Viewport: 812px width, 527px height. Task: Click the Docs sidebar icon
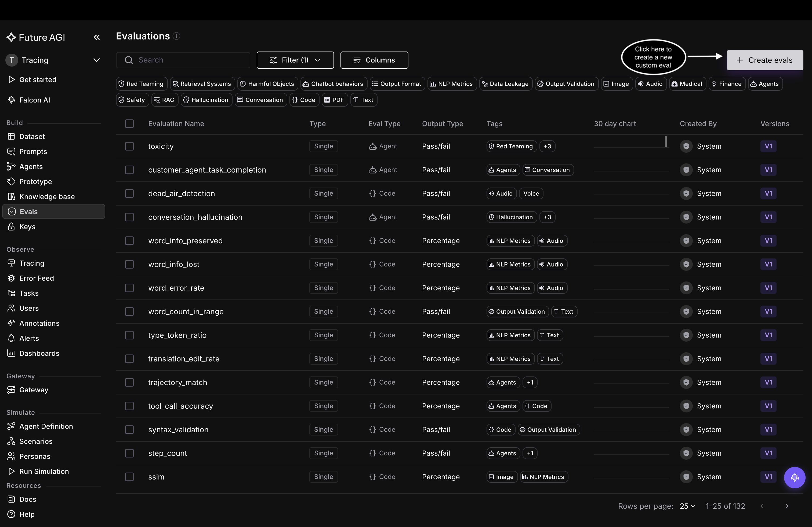(11, 499)
